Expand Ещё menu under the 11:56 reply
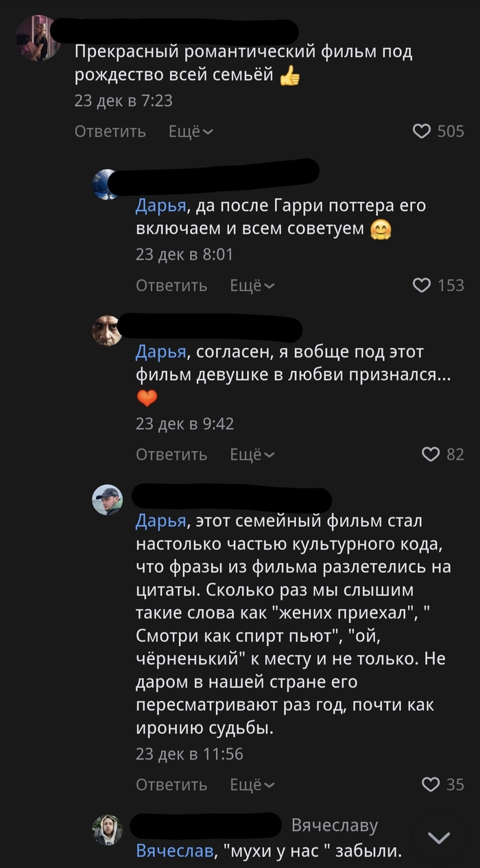The width and height of the screenshot is (480, 868). point(252,784)
